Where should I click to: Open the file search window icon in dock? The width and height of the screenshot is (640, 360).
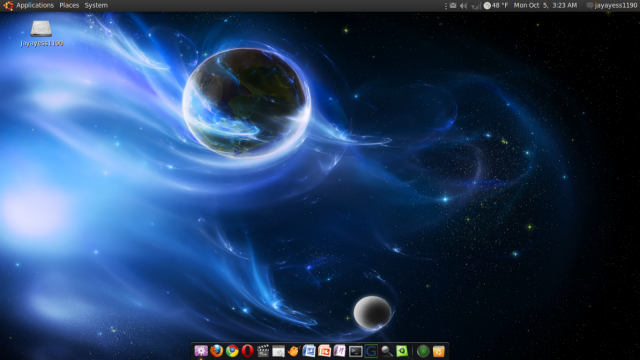(278, 351)
